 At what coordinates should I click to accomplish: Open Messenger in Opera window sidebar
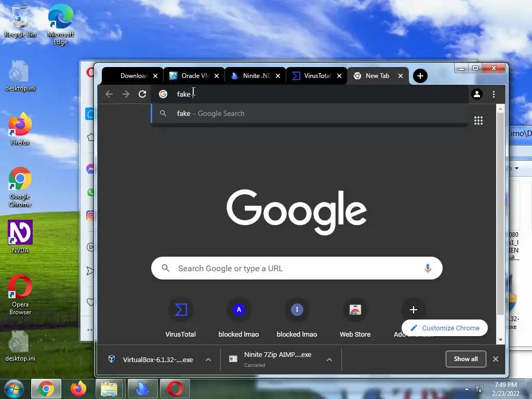90,169
